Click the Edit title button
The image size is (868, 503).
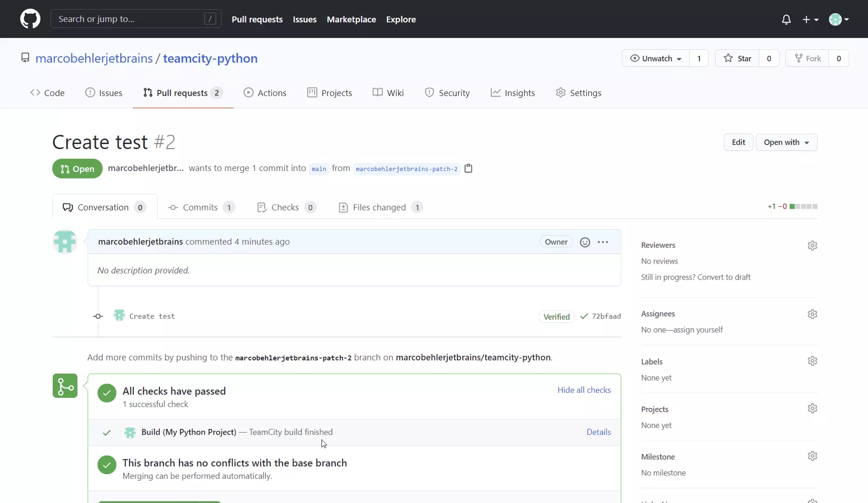click(x=738, y=143)
